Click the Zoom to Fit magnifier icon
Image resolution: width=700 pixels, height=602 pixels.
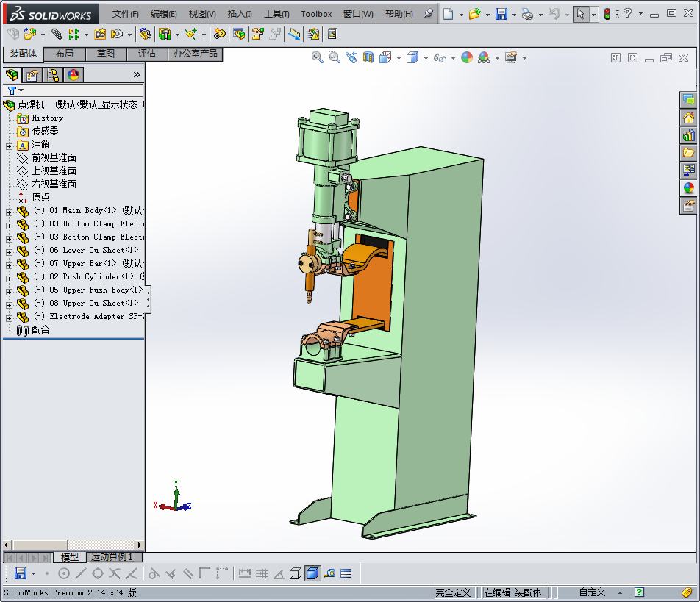click(318, 57)
